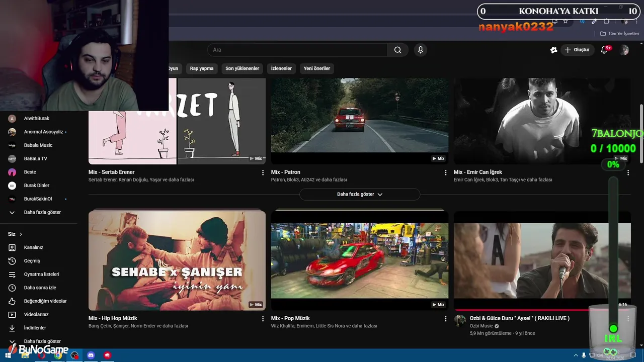Click Ozbi Music channel avatar
Screen dimensions: 644x362
(460, 320)
